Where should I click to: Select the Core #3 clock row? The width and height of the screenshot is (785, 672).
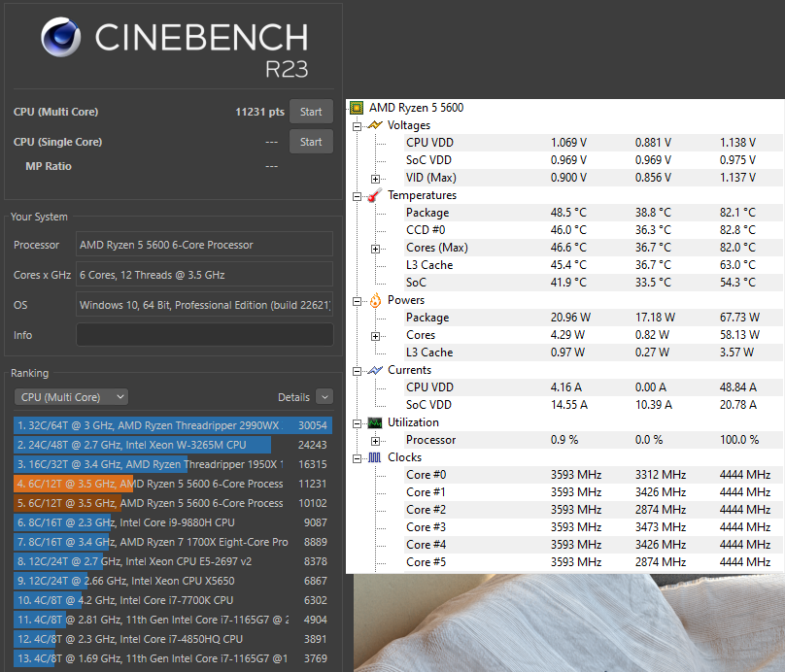click(x=594, y=527)
